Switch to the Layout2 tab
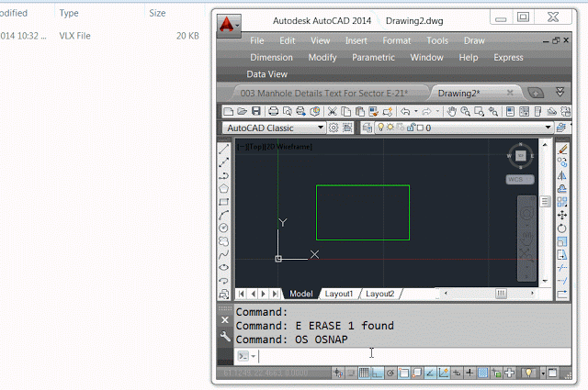This screenshot has width=588, height=390. [379, 294]
